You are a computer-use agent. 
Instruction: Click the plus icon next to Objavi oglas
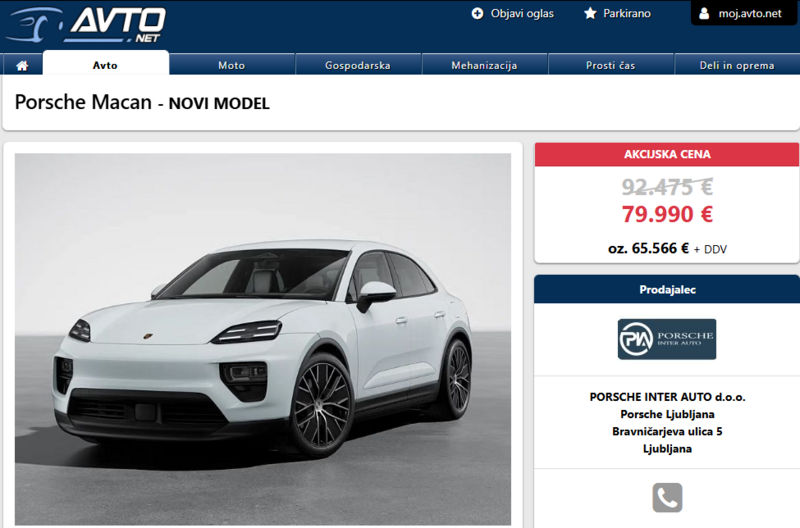pos(477,14)
